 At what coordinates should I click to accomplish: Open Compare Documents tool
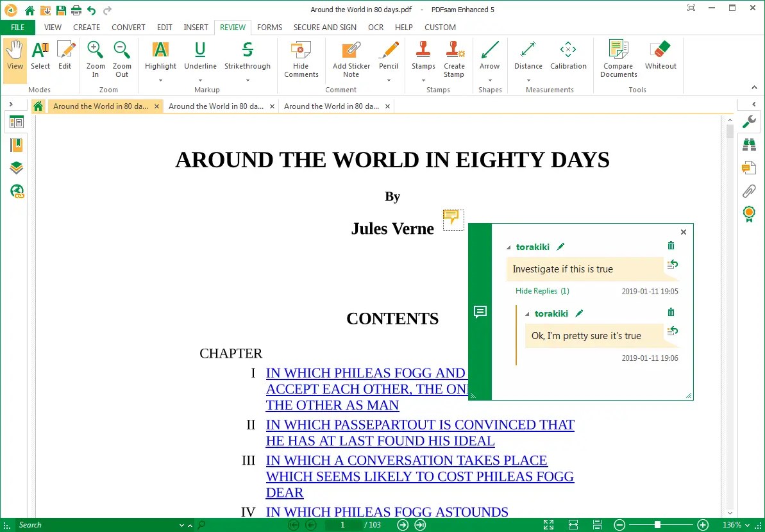point(618,58)
